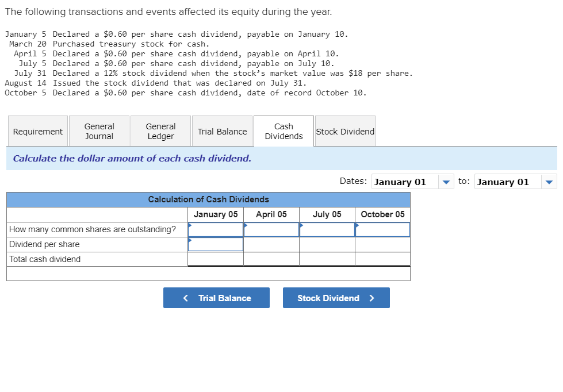
Task: Click the January 05 dividend per share cell
Action: [x=216, y=244]
